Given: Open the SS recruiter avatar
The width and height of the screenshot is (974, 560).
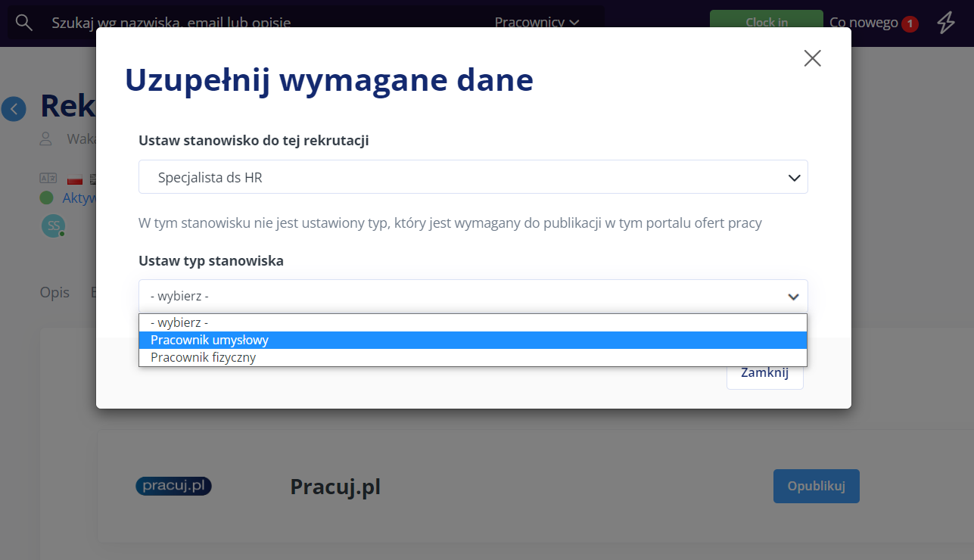Looking at the screenshot, I should [x=53, y=226].
